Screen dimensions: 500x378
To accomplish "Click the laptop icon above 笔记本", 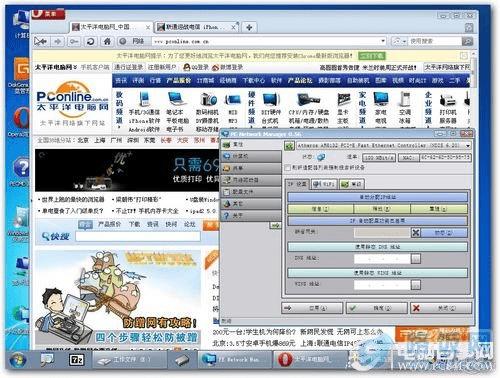I will pos(177,99).
